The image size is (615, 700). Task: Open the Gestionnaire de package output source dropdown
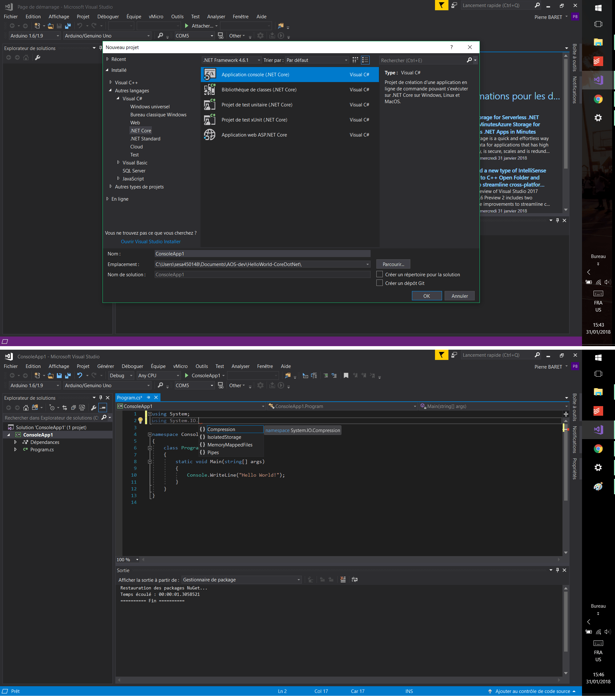241,580
